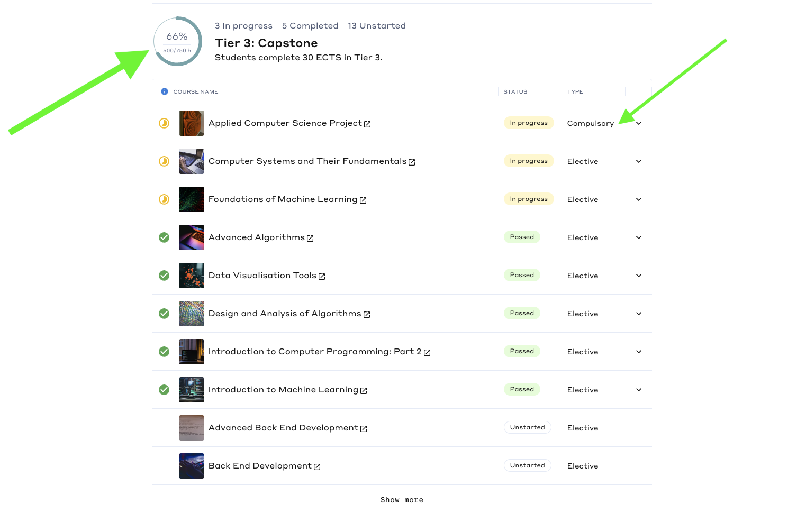Select the 3 In progress filter
Screen dimensions: 806x532
[x=243, y=26]
